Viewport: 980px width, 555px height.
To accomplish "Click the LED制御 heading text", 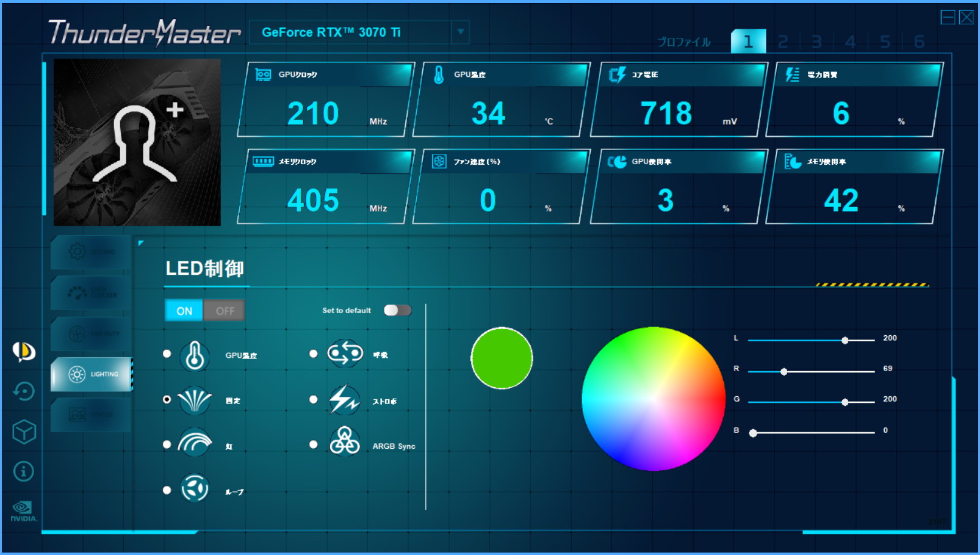I will [204, 269].
